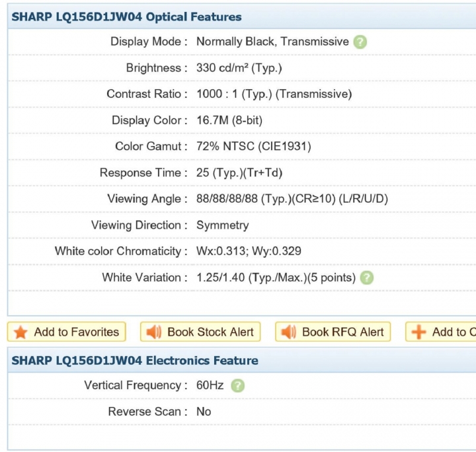
Task: Select the '72% NTSC (CIE1931)' value
Action: point(254,147)
